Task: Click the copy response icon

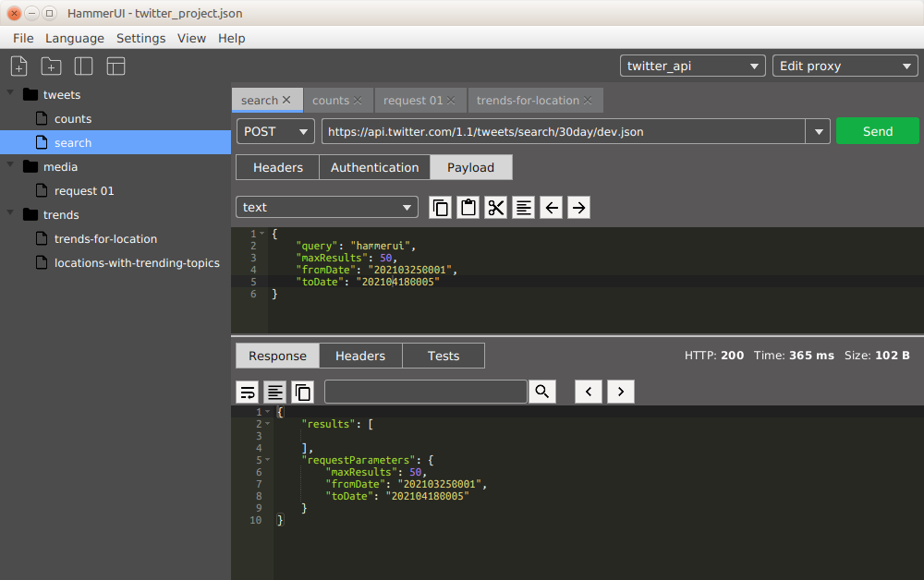Action: 302,392
